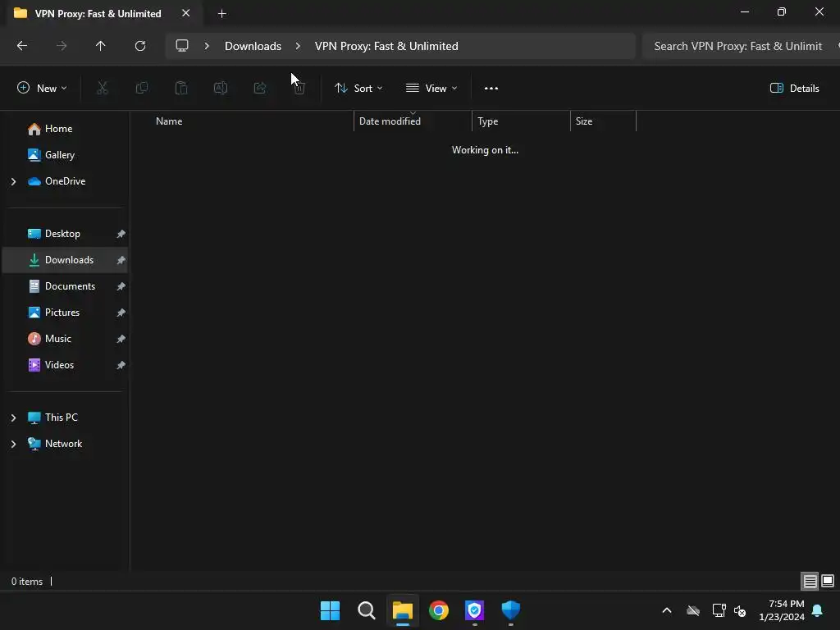Viewport: 840px width, 630px height.
Task: Open the blue shield security app on taskbar
Action: coord(510,610)
